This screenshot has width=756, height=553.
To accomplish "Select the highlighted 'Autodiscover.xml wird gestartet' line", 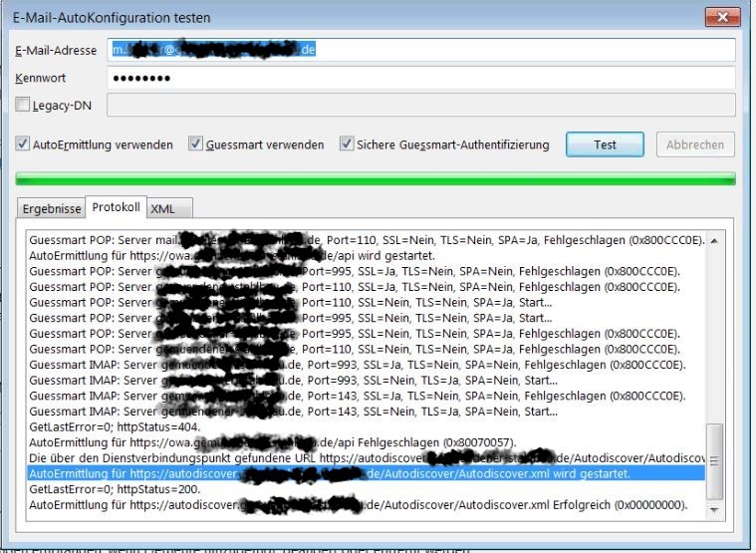I will [366, 473].
